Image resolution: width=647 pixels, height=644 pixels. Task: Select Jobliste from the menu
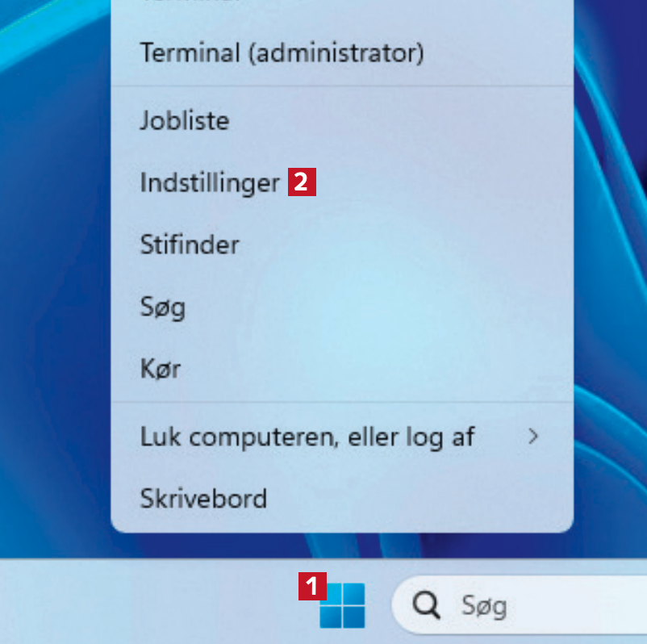pos(185,121)
